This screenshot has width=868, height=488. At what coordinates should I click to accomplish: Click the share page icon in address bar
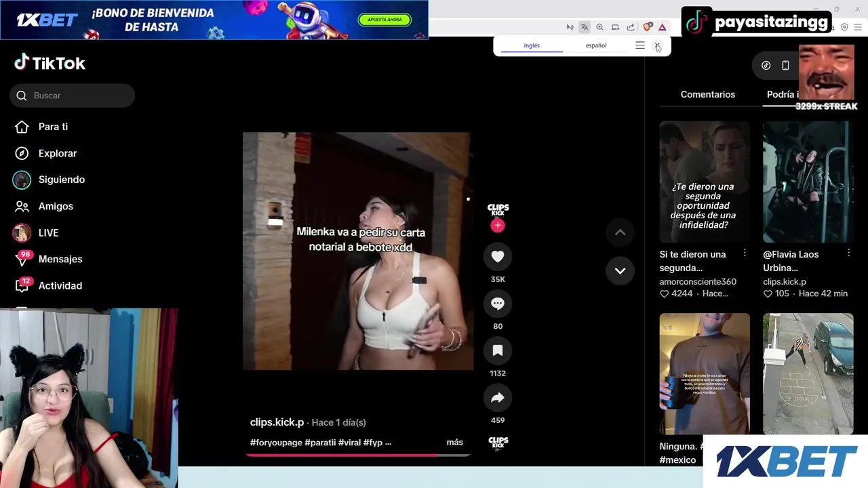[631, 27]
